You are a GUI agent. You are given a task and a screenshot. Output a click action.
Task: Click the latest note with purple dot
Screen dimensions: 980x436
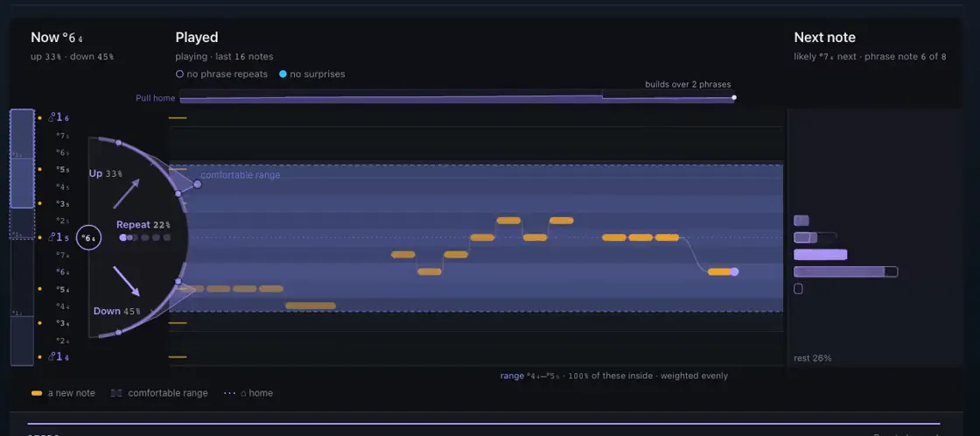click(x=723, y=271)
